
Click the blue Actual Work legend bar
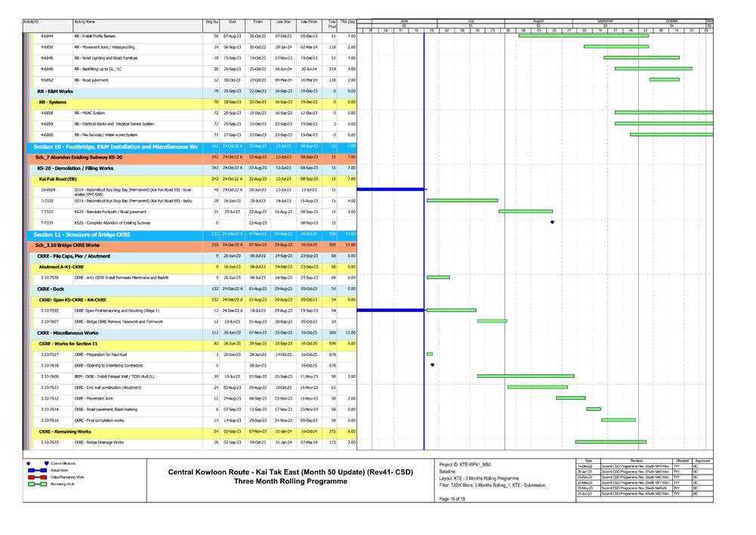pyautogui.click(x=34, y=470)
